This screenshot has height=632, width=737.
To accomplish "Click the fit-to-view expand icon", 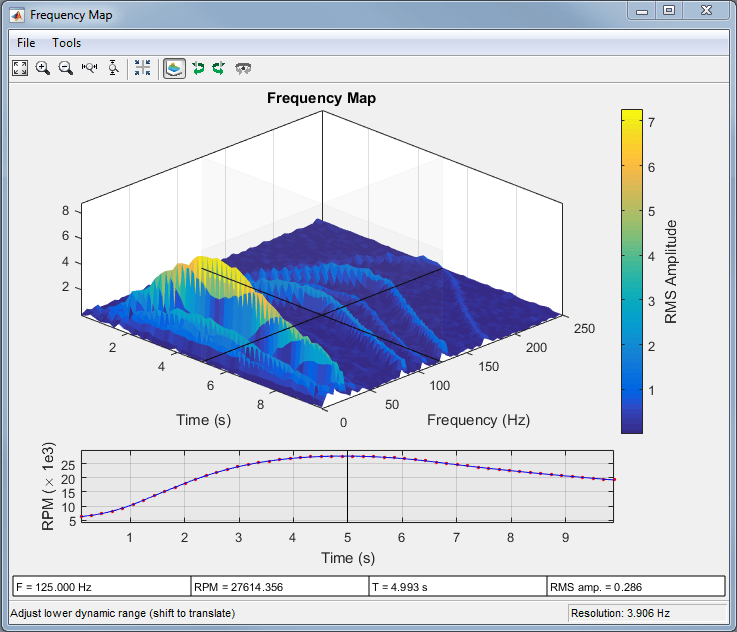I will [20, 68].
